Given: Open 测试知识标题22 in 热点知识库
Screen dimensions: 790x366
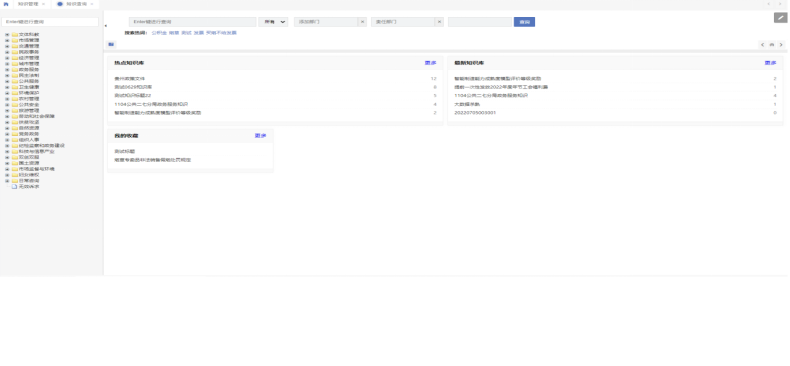Looking at the screenshot, I should tap(133, 96).
